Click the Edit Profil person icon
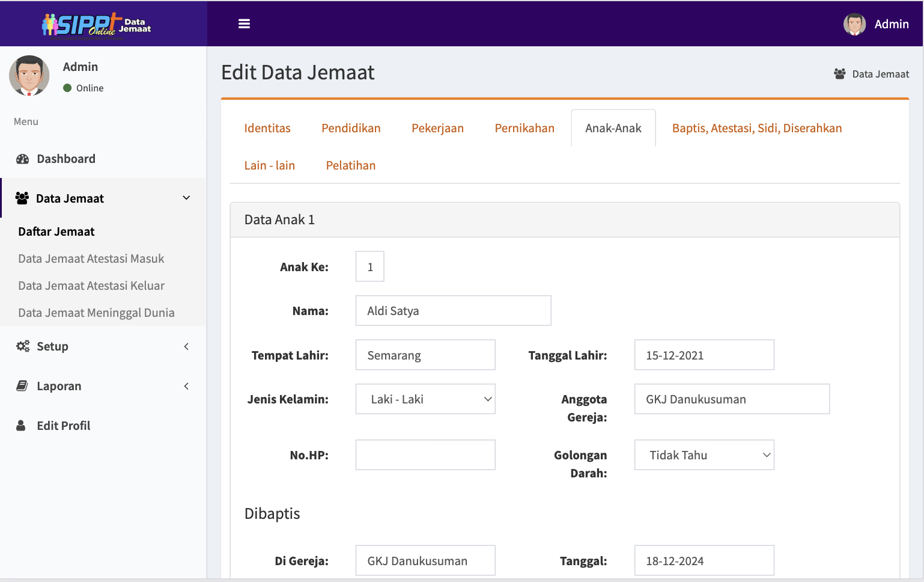 tap(21, 426)
